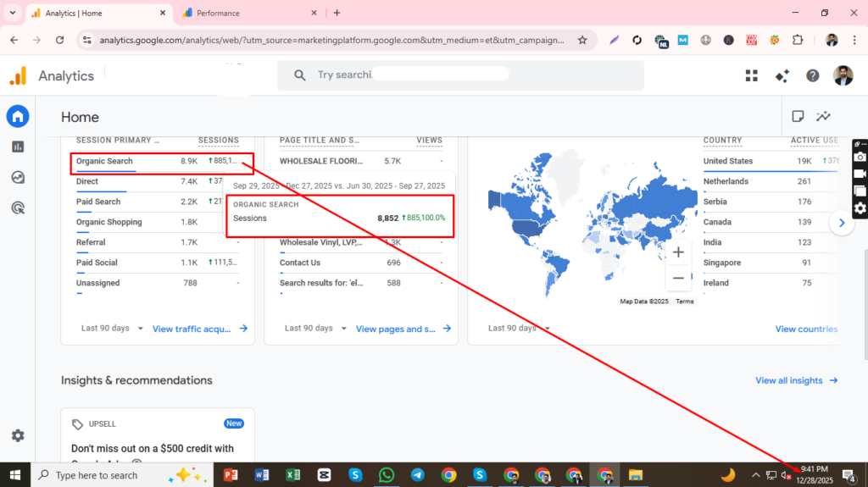Open WhatsApp from the Windows taskbar
This screenshot has width=868, height=487.
387,475
